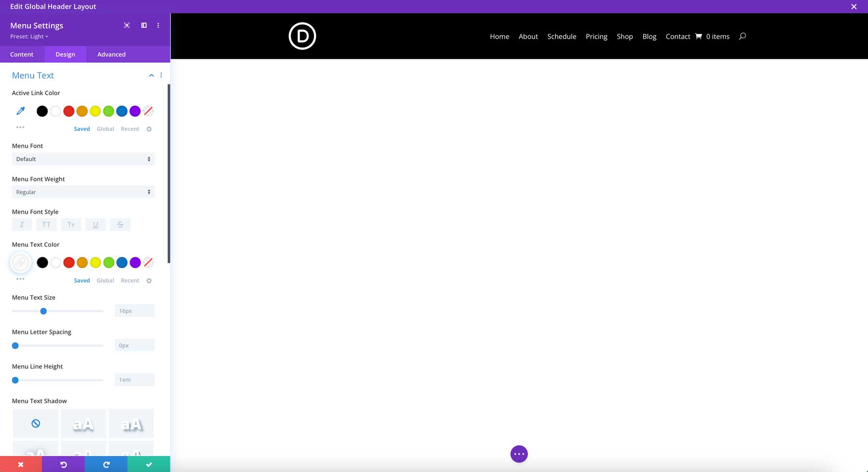Redo the change with the redo button
Viewport: 868px width, 472px height.
click(x=106, y=464)
